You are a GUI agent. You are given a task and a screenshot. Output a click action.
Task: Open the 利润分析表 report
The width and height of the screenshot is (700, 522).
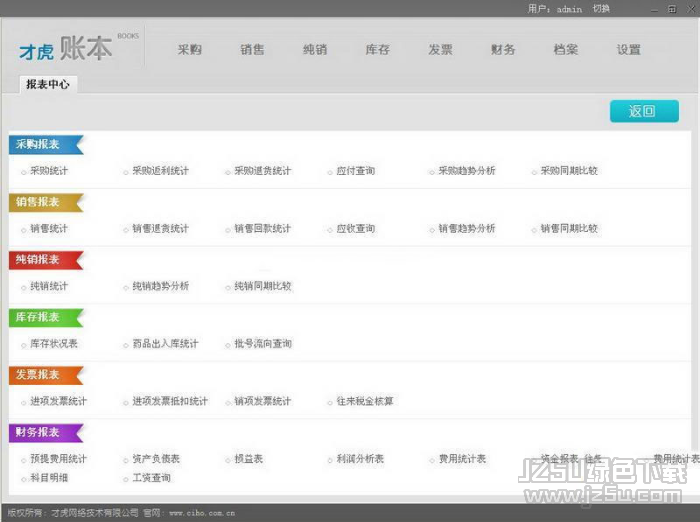pyautogui.click(x=360, y=459)
